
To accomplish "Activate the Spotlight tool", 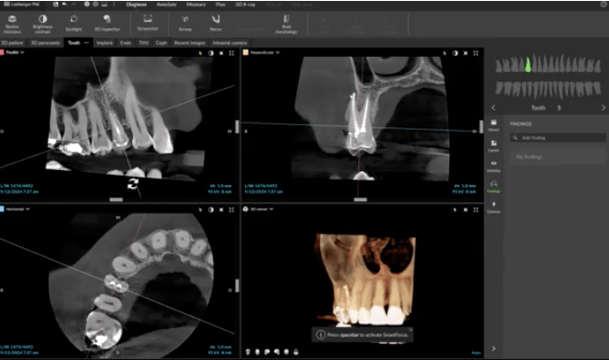I will tap(73, 23).
